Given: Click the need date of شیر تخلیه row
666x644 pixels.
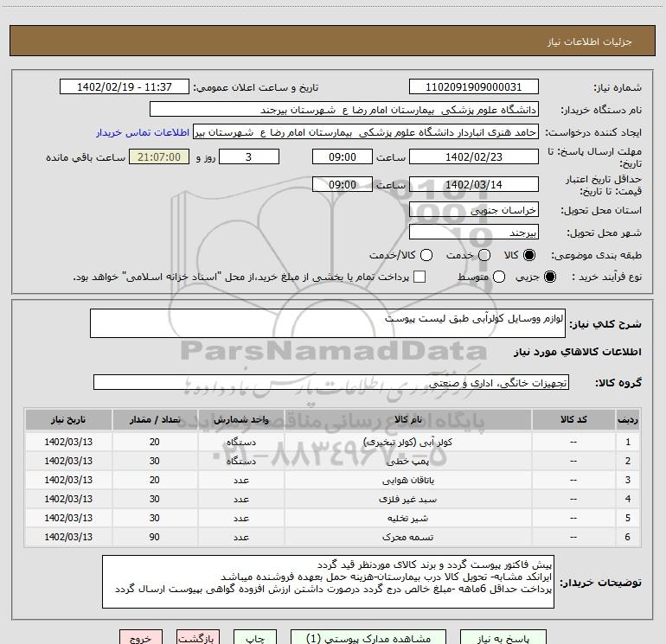Looking at the screenshot, I should [68, 519].
